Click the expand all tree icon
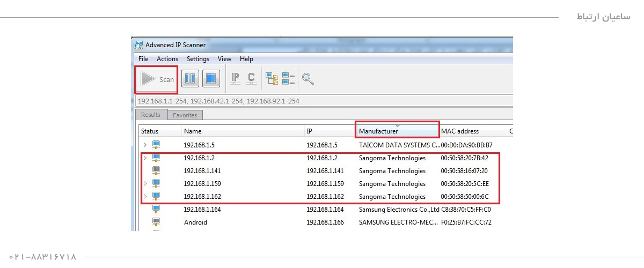The width and height of the screenshot is (644, 268). coord(272,79)
